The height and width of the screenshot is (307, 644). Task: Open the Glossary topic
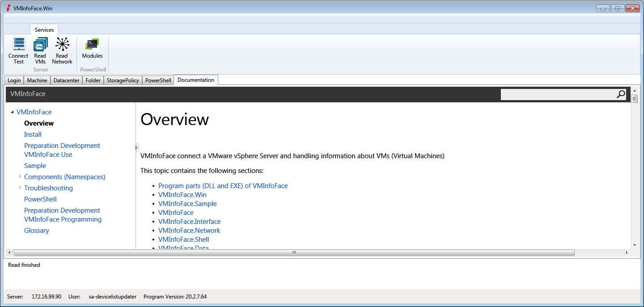(x=37, y=231)
